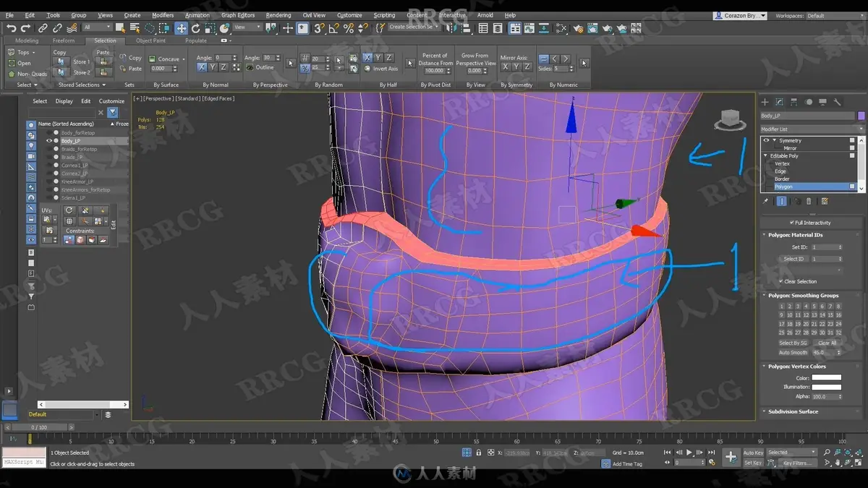Screen dimensions: 868x488
Task: Filter scene explorer by Geometry sphere icon
Action: pos(31,125)
